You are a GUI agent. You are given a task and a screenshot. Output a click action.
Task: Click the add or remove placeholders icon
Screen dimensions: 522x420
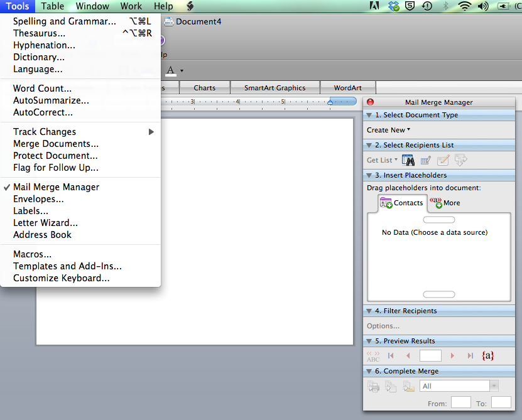tap(460, 160)
